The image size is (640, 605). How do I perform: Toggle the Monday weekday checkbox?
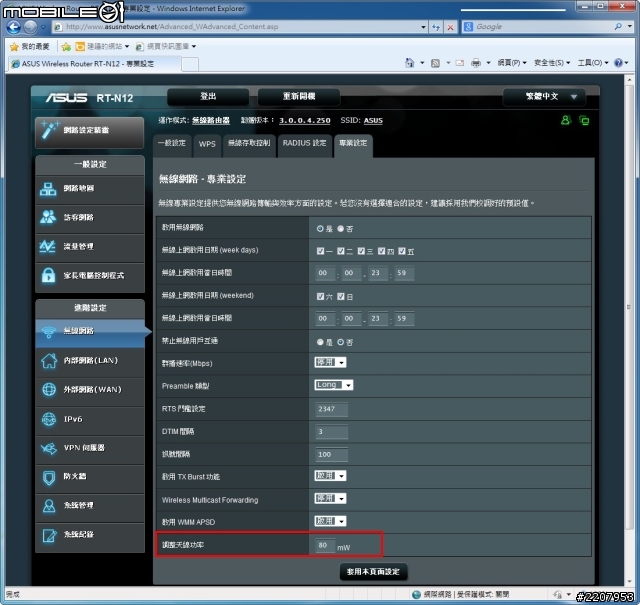320,251
